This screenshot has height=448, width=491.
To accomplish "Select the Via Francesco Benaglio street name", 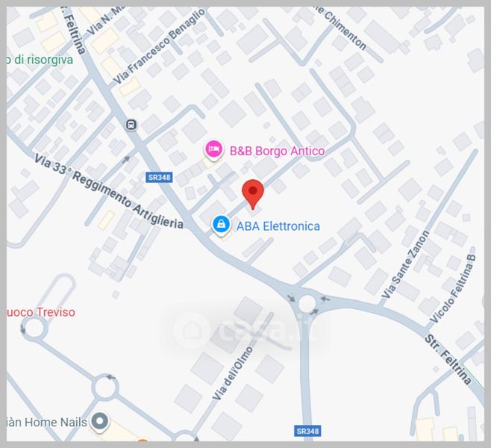I will coord(160,46).
